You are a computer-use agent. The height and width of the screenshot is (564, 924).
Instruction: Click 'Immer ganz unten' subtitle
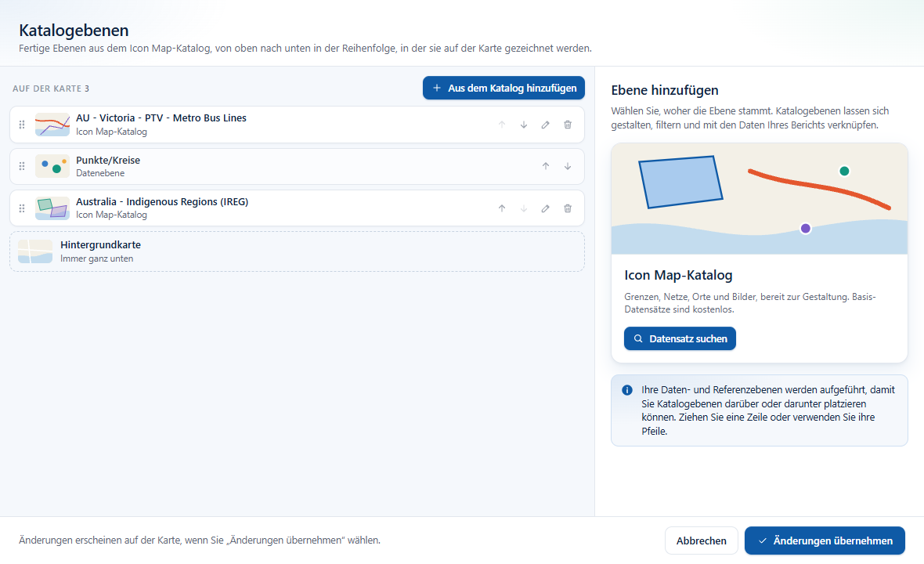[96, 258]
